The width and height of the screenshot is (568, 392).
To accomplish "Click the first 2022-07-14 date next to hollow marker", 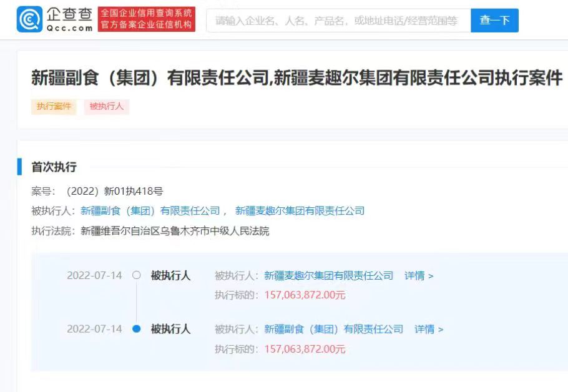I will click(94, 275).
